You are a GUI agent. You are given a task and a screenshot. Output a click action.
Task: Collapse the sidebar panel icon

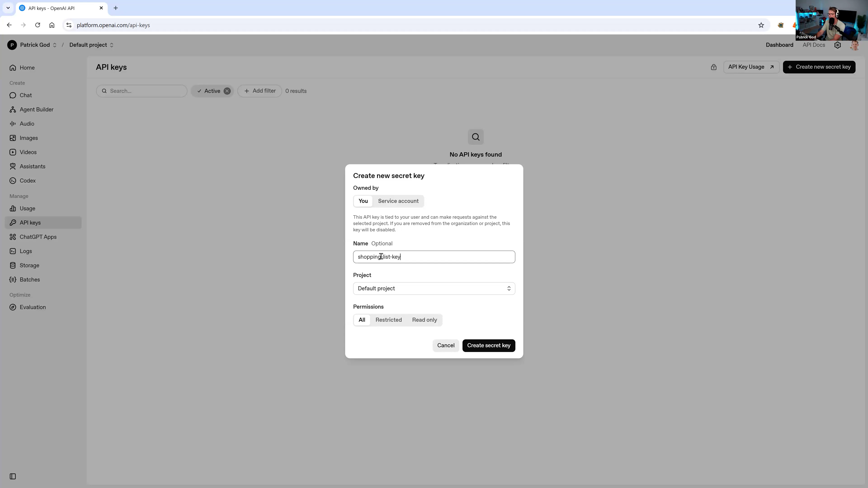[13, 476]
